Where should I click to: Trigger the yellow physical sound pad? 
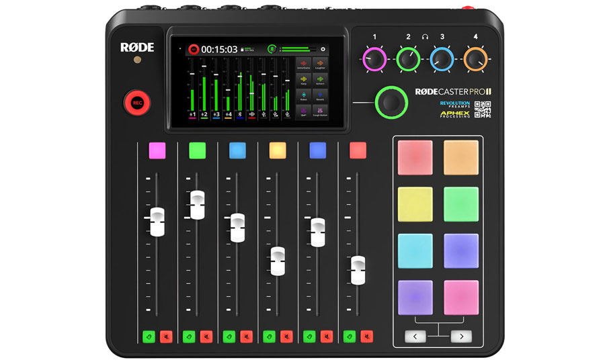pos(415,204)
